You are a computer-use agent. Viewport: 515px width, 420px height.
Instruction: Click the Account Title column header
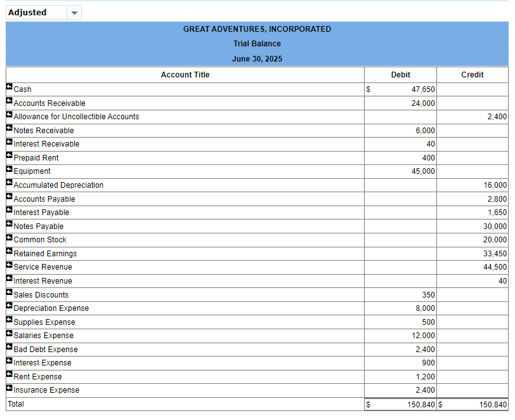point(185,75)
